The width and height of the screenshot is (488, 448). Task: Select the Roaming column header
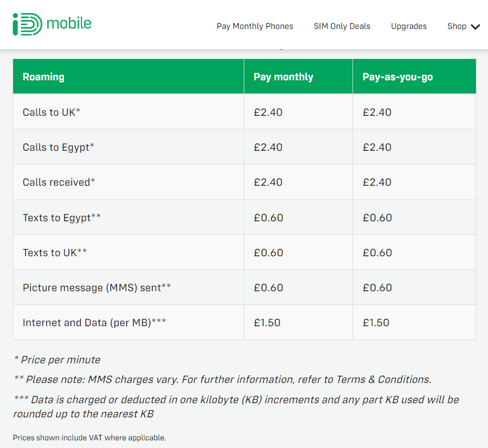pos(44,77)
